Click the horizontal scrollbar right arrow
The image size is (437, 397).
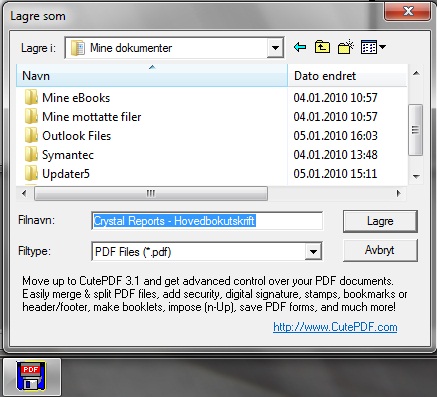(398, 193)
